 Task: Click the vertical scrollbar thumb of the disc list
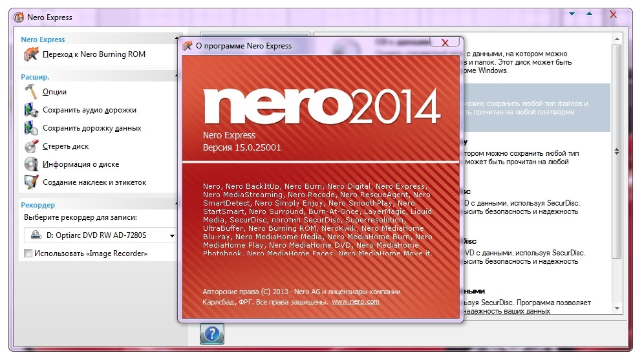click(617, 151)
